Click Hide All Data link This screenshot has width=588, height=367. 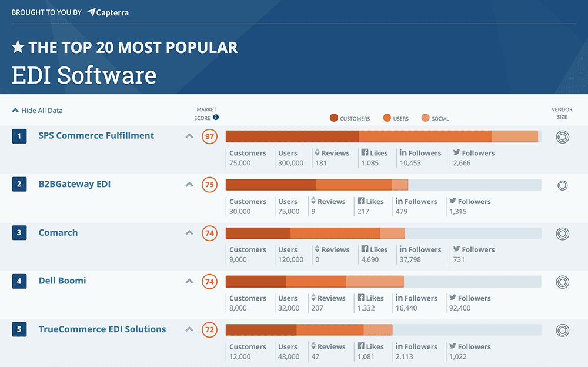point(37,111)
